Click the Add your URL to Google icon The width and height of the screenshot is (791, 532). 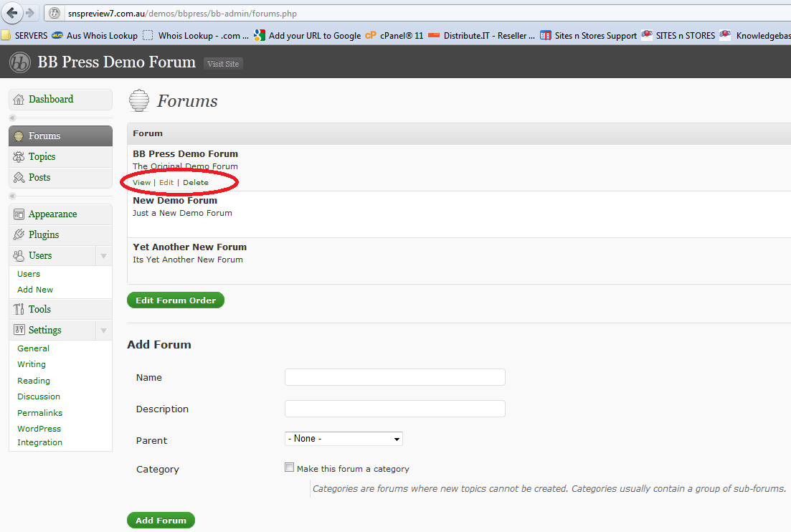click(x=260, y=35)
